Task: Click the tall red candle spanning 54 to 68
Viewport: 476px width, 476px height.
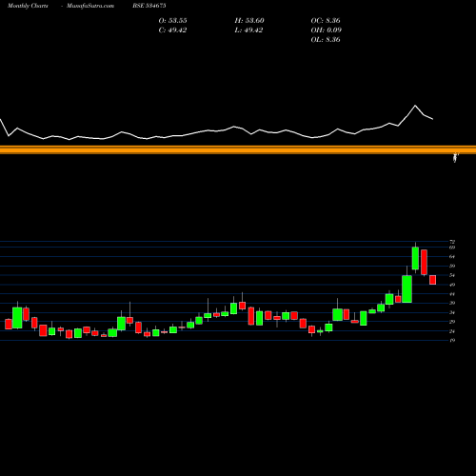Action: coord(424,262)
